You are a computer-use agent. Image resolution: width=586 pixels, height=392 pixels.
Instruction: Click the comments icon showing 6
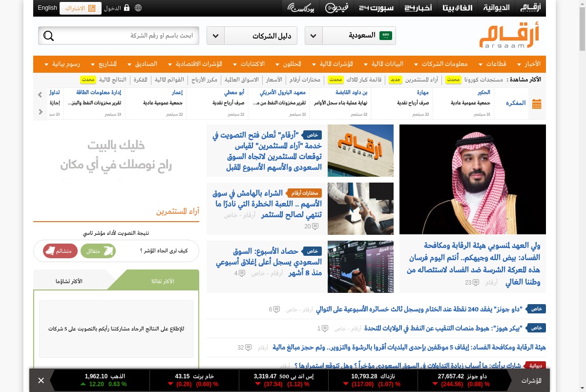click(x=277, y=309)
